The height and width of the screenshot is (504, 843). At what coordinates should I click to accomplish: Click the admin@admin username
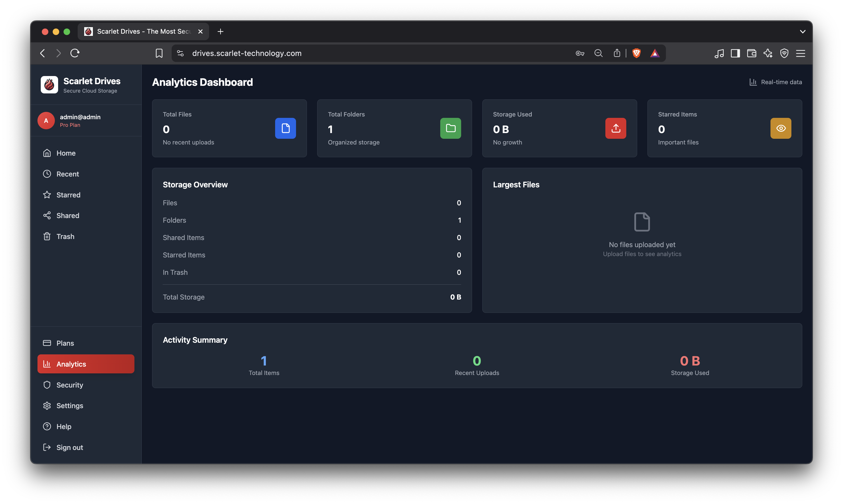pos(80,117)
